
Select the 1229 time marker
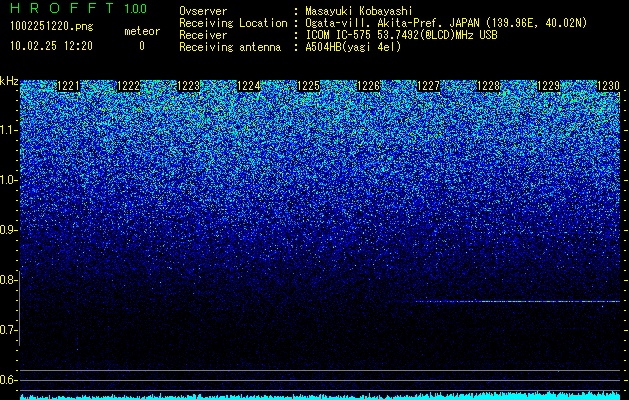548,86
